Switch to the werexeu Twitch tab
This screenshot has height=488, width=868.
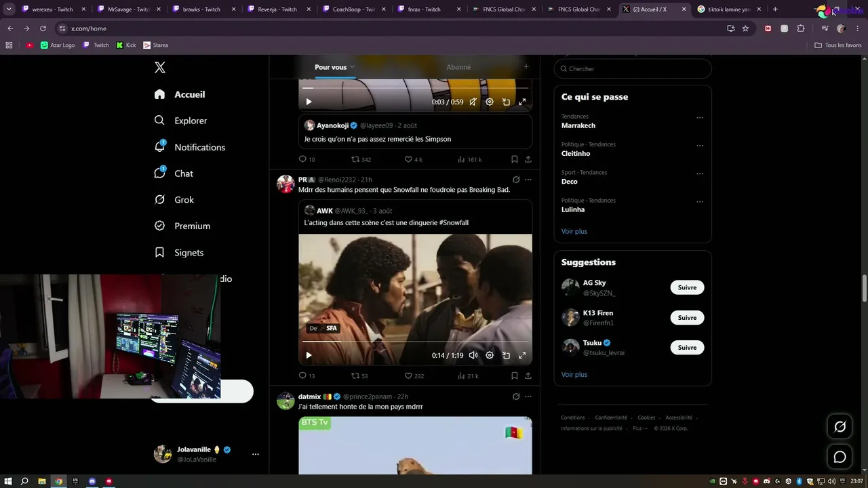click(53, 9)
